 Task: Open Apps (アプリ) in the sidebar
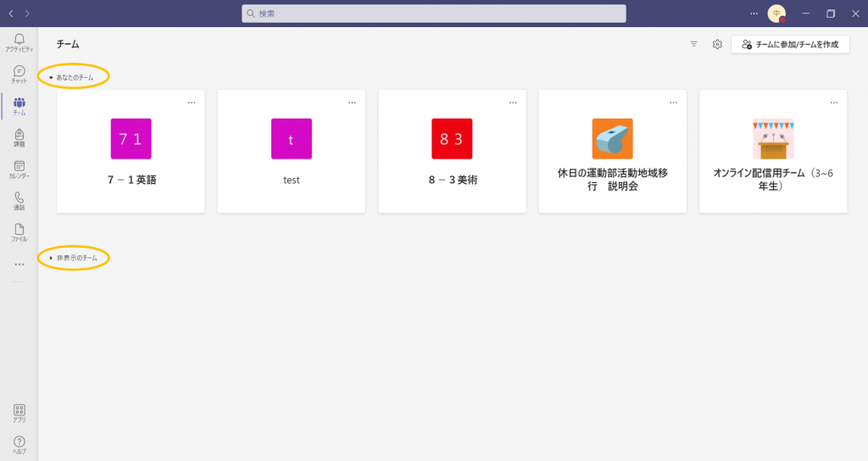click(x=19, y=413)
